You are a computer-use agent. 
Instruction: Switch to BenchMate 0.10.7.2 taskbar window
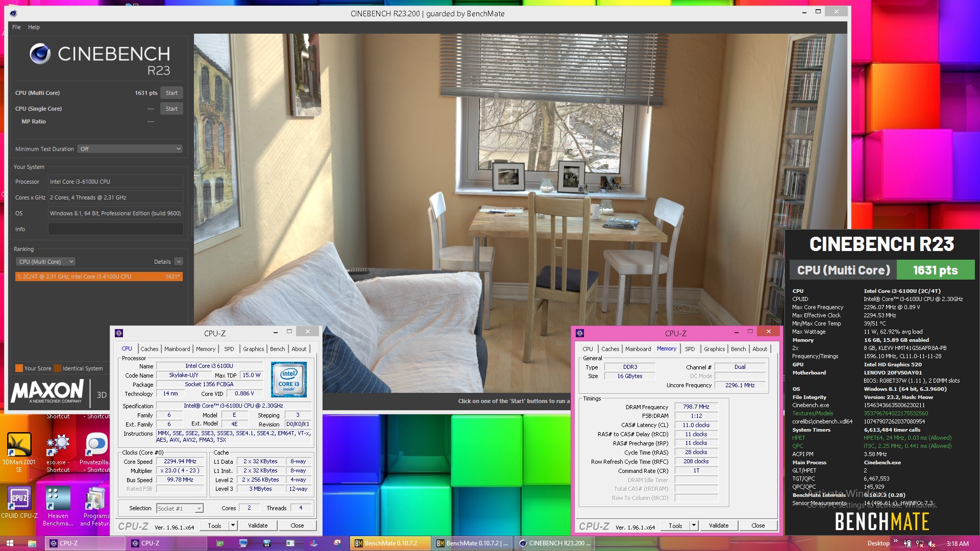click(x=390, y=543)
